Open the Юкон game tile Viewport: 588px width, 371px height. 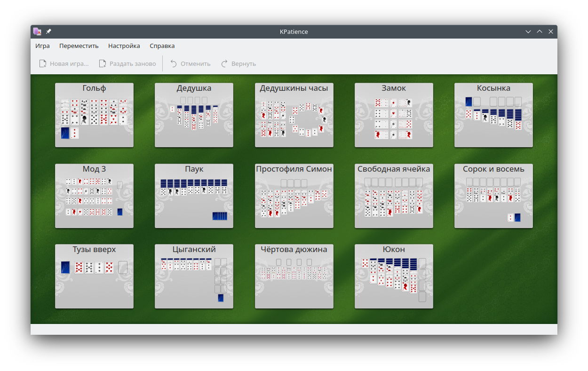394,276
